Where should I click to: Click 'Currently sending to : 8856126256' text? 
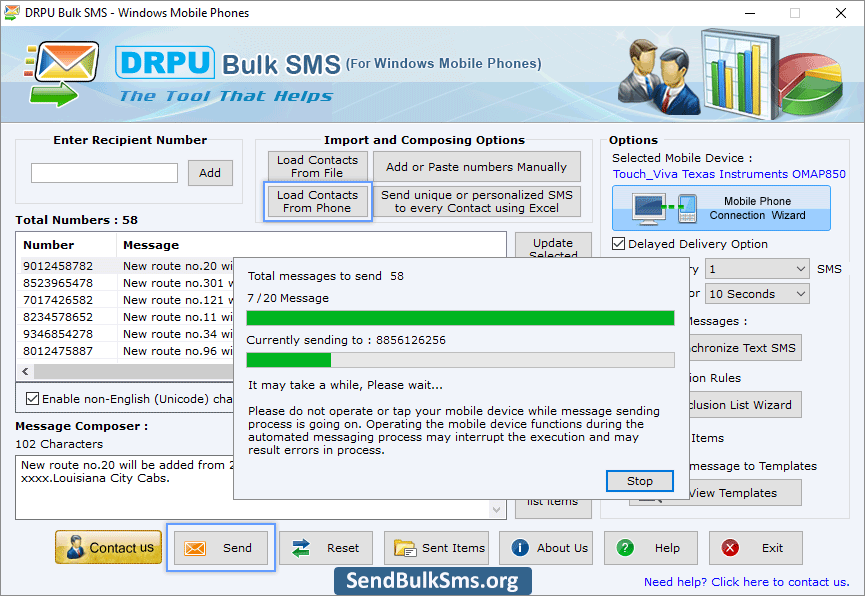(x=346, y=340)
